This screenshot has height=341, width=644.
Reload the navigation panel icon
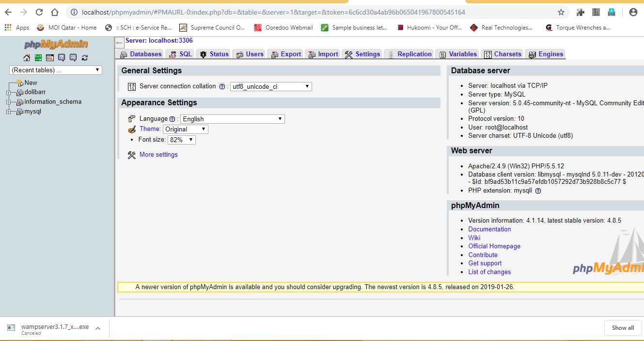click(85, 58)
